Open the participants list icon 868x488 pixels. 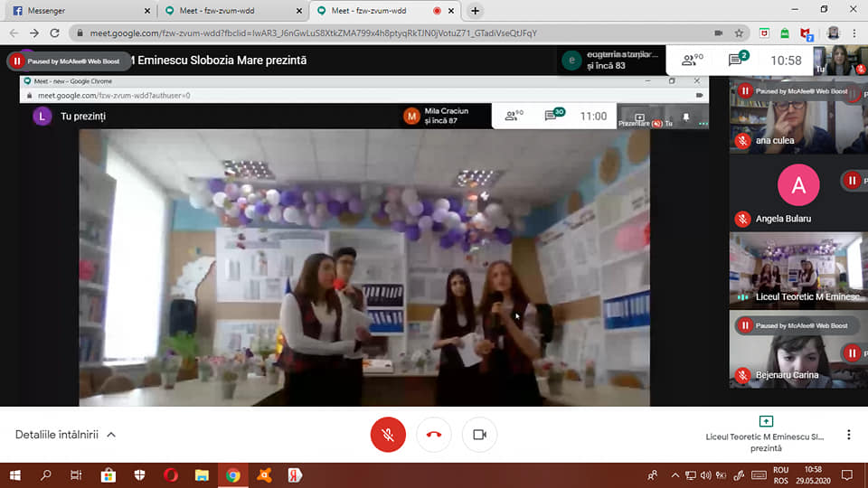(692, 60)
